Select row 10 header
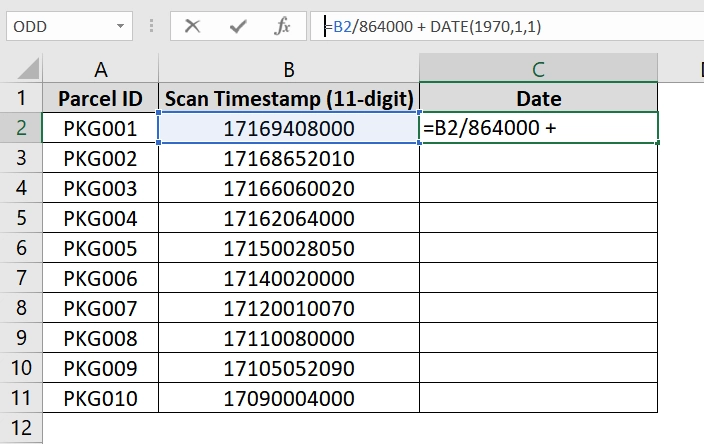The width and height of the screenshot is (704, 444). click(21, 368)
